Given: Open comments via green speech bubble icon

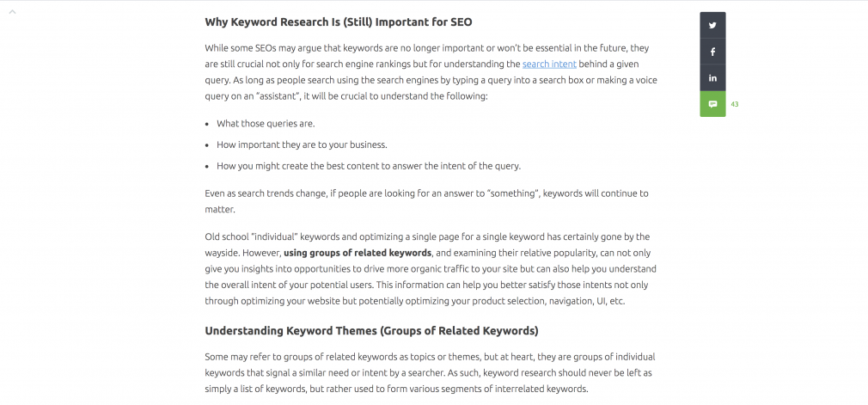Looking at the screenshot, I should coord(712,104).
